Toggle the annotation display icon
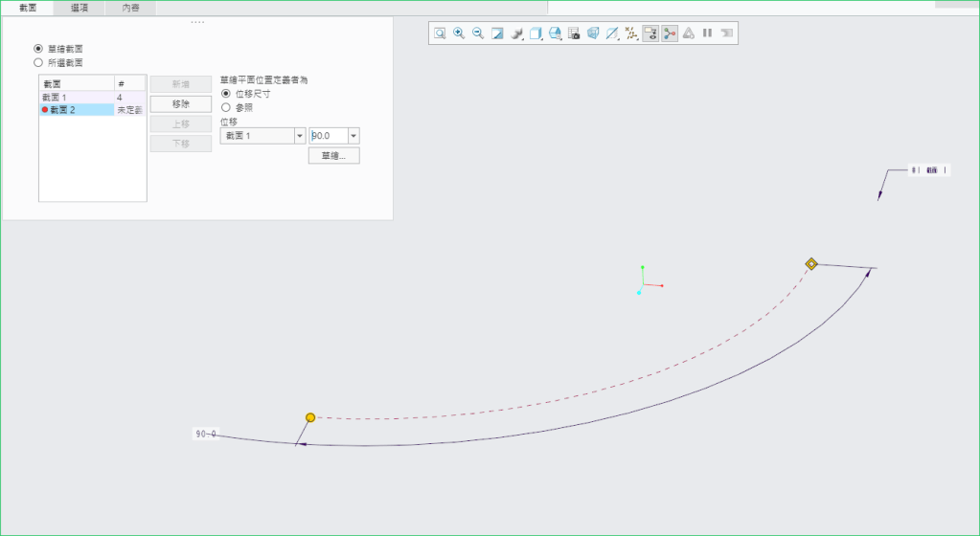Viewport: 980px width, 536px height. [650, 33]
